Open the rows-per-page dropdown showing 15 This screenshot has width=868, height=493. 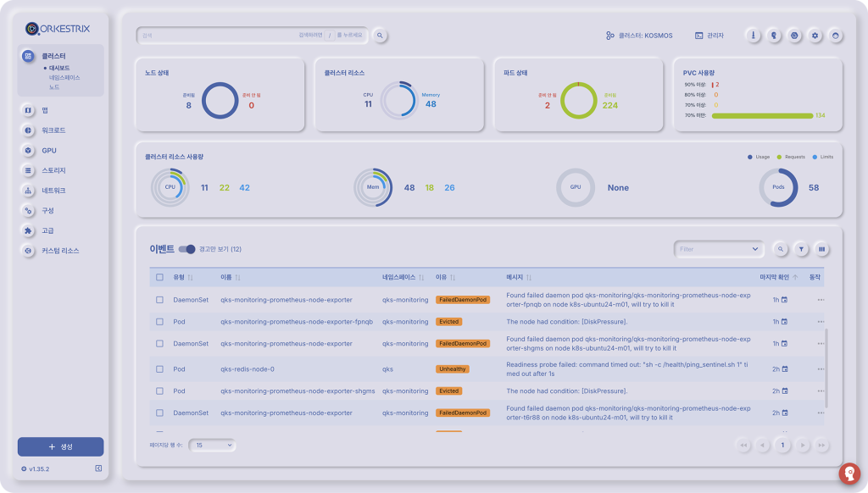click(x=212, y=445)
